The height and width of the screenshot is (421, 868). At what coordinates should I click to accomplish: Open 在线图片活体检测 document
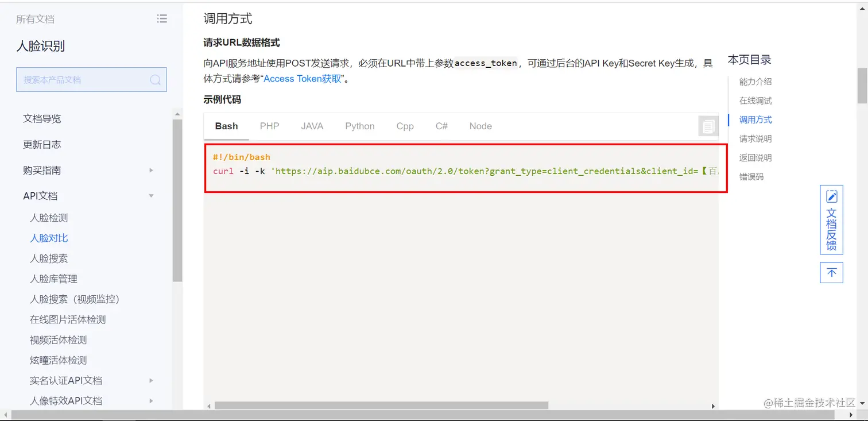(x=68, y=319)
